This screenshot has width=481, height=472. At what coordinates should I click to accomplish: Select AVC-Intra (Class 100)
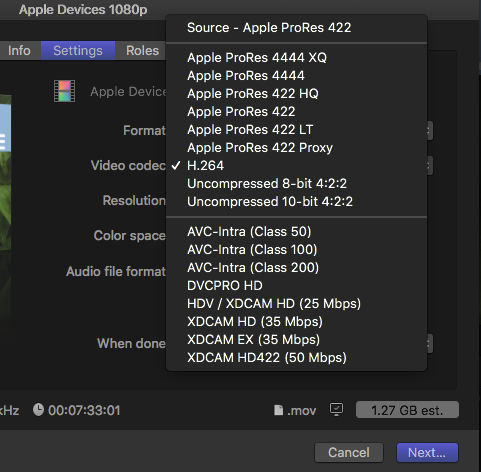296,250
